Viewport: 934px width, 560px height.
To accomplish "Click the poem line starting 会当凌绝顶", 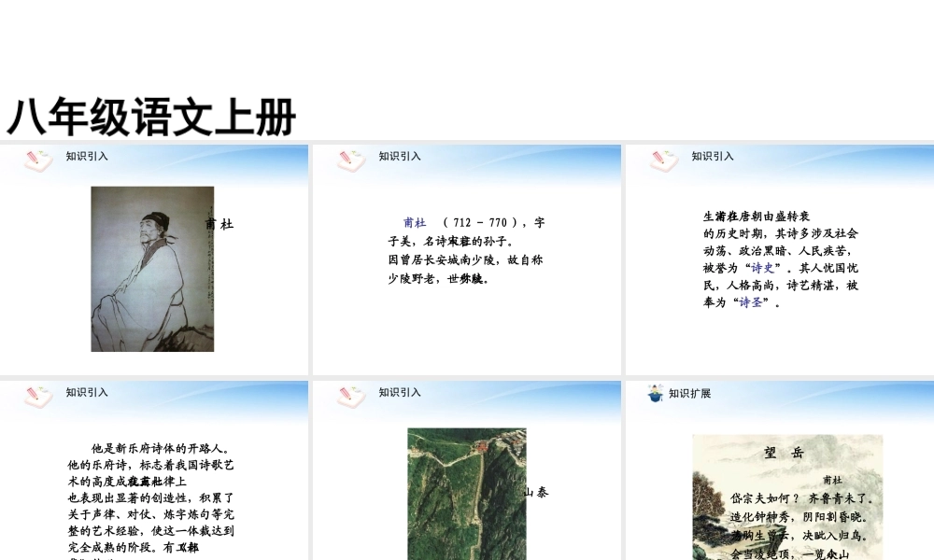I will 790,554.
